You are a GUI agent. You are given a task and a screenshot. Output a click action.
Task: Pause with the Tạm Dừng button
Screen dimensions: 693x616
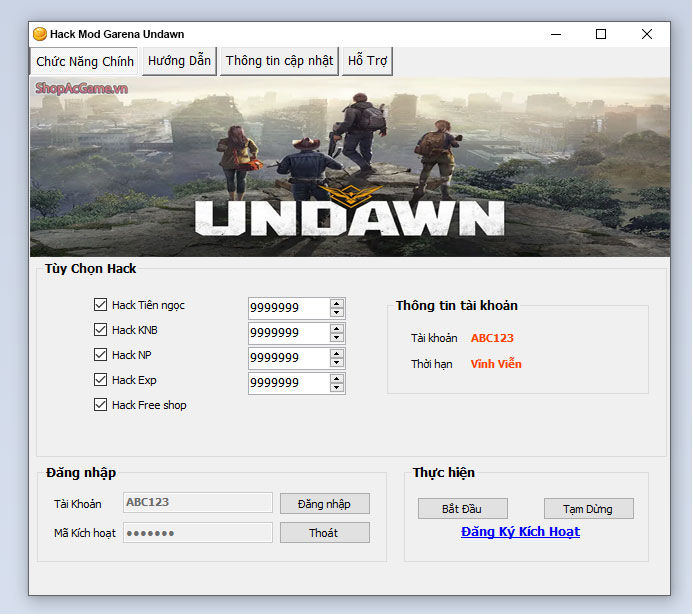[588, 509]
